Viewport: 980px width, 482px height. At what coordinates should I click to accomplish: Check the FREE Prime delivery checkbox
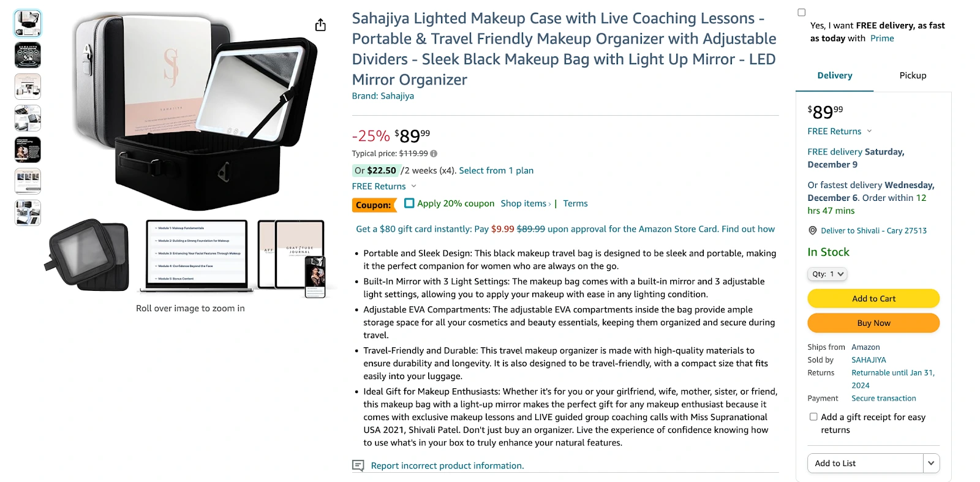(801, 12)
